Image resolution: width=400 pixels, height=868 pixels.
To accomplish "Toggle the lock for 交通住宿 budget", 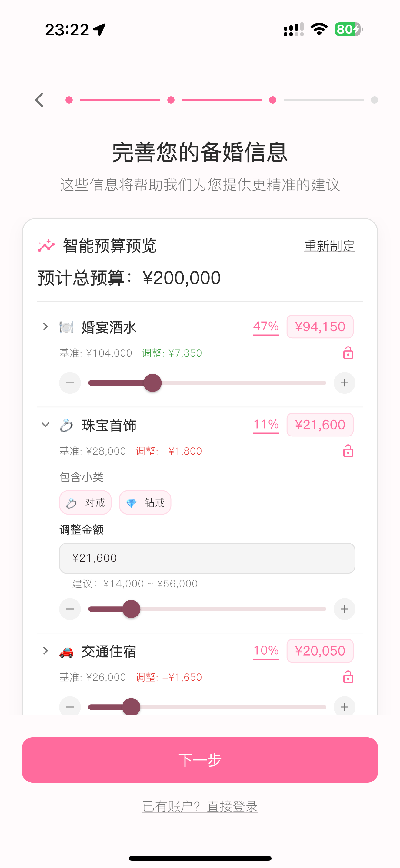I will point(348,677).
